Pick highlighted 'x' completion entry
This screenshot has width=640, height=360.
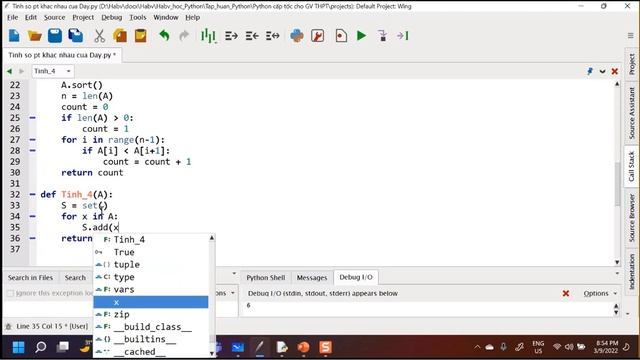click(151, 302)
